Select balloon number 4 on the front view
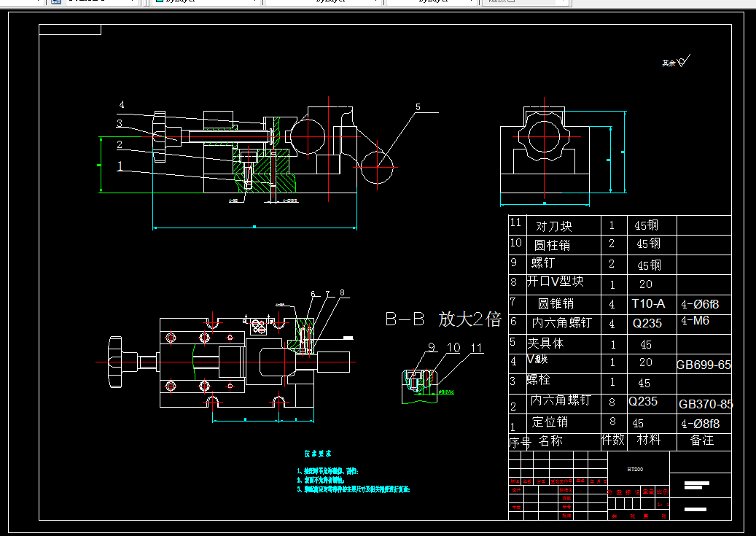Image resolution: width=756 pixels, height=536 pixels. pyautogui.click(x=122, y=105)
